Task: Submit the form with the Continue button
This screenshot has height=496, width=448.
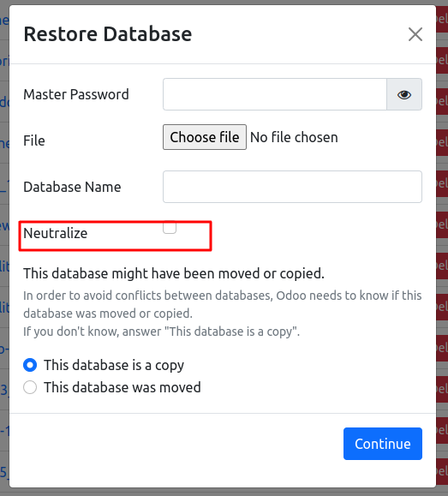Action: [383, 444]
